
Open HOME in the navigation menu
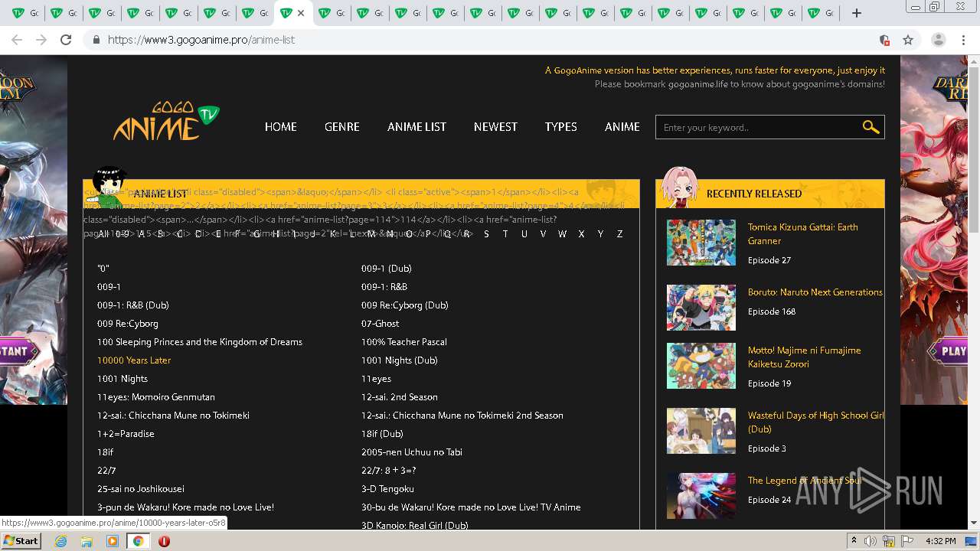[x=281, y=127]
